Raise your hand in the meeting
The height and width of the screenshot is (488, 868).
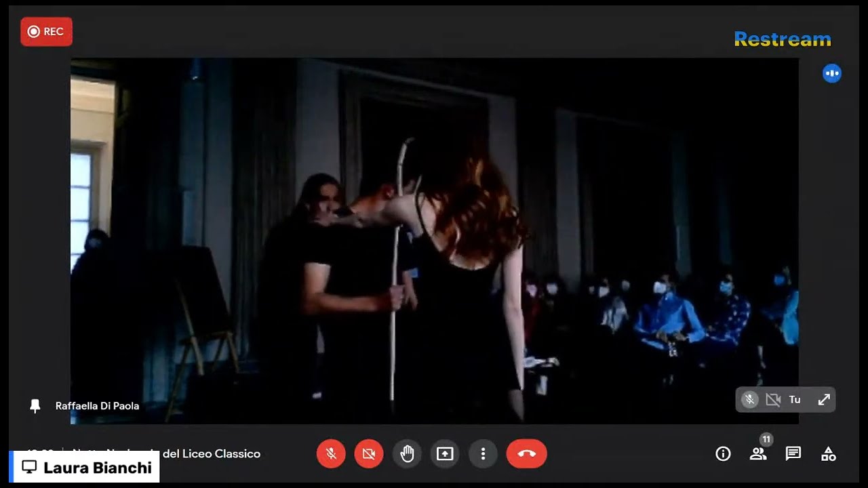click(x=407, y=454)
